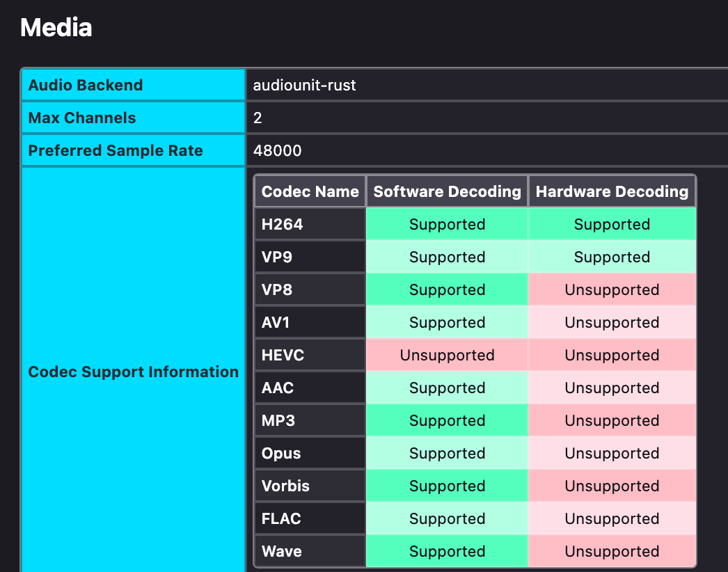The height and width of the screenshot is (572, 728).
Task: Click the Codec Name column header
Action: pyautogui.click(x=310, y=191)
